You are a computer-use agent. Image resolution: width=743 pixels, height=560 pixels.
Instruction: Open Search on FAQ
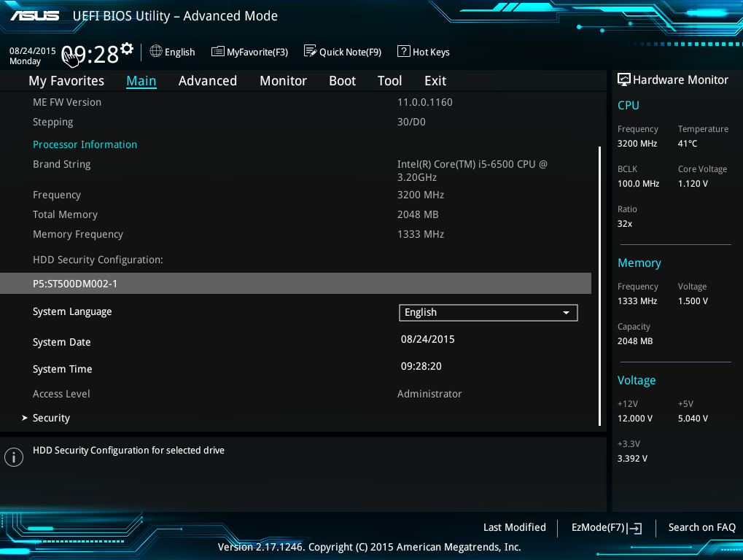click(701, 527)
